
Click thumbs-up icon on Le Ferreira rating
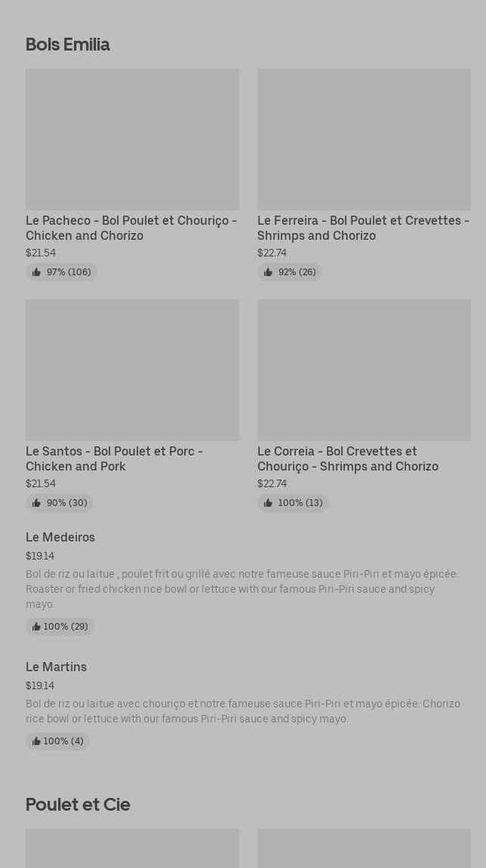tap(268, 272)
